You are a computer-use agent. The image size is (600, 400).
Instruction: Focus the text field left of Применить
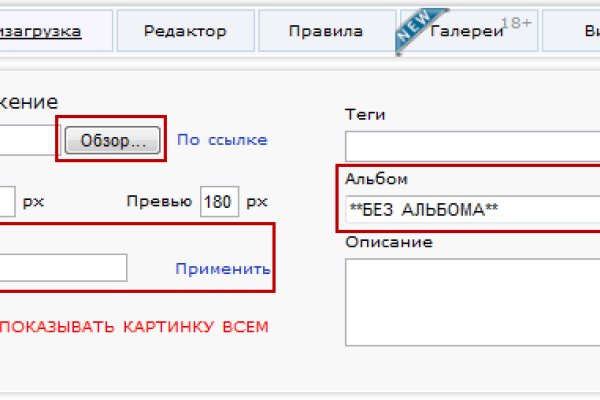tap(62, 268)
